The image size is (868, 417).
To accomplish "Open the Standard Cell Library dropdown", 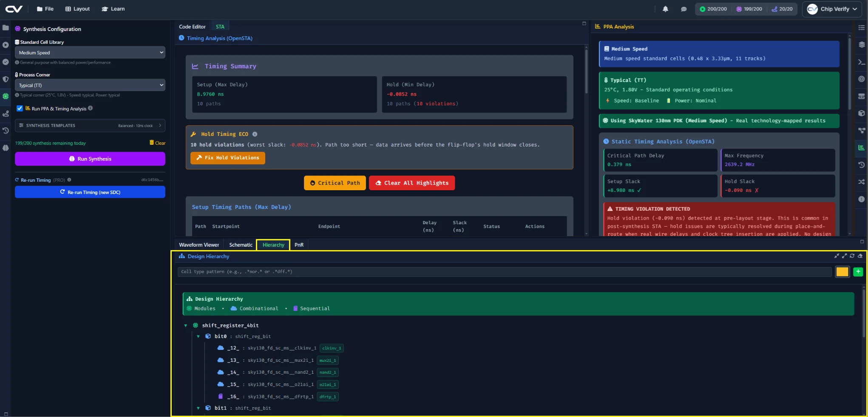I will point(90,53).
